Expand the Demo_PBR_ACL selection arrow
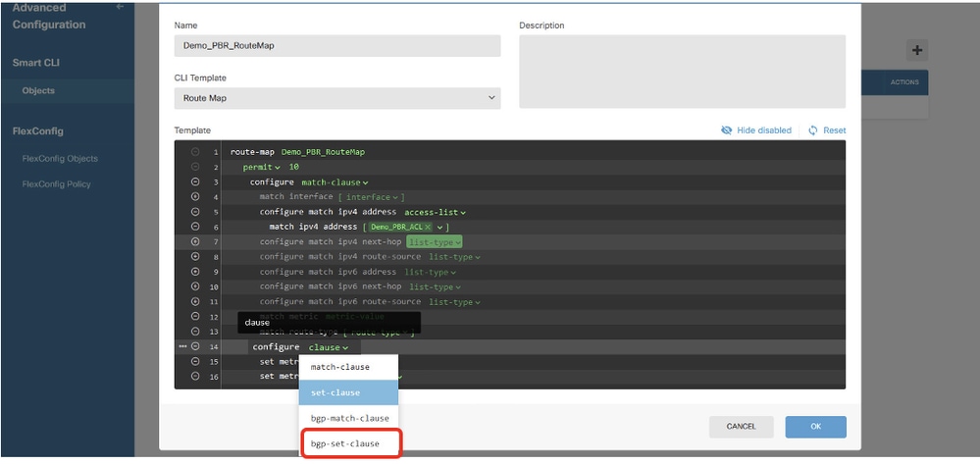The width and height of the screenshot is (980, 464). (x=440, y=227)
